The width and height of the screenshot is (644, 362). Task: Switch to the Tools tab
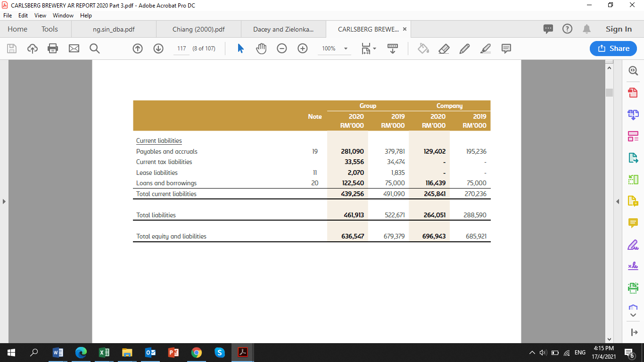tap(50, 29)
